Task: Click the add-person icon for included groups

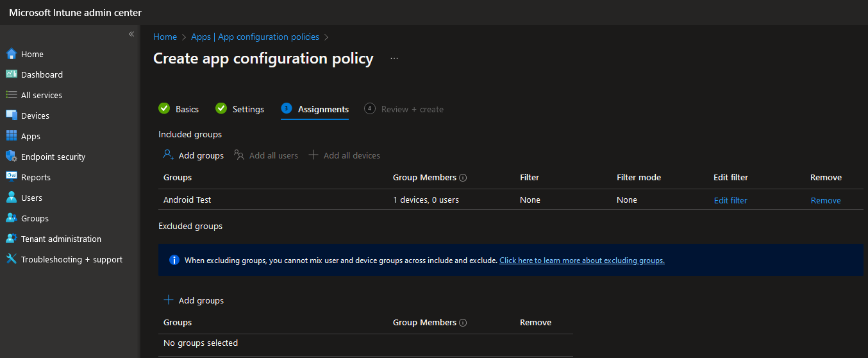Action: pyautogui.click(x=169, y=155)
